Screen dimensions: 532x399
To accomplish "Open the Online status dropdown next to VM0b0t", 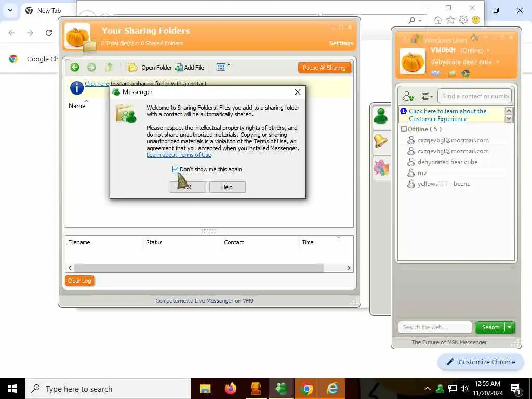I will coord(488,50).
